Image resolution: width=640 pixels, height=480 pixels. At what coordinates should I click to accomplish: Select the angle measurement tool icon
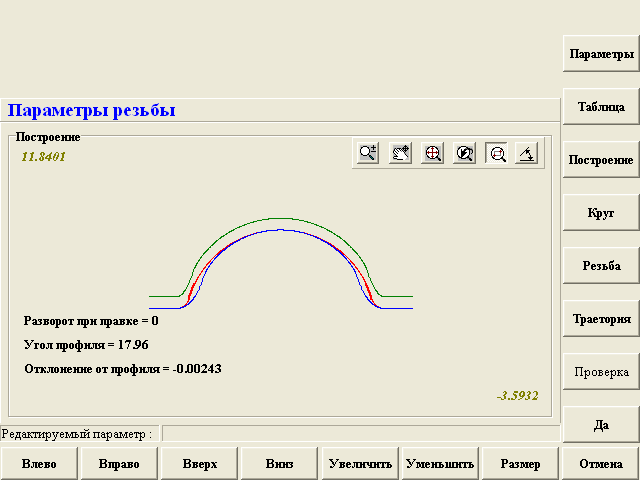[527, 153]
